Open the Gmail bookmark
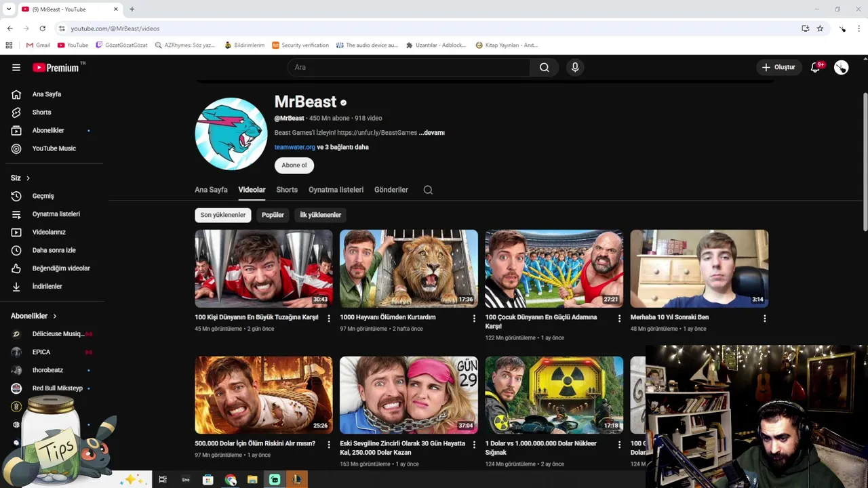Image resolution: width=868 pixels, height=488 pixels. tap(38, 45)
